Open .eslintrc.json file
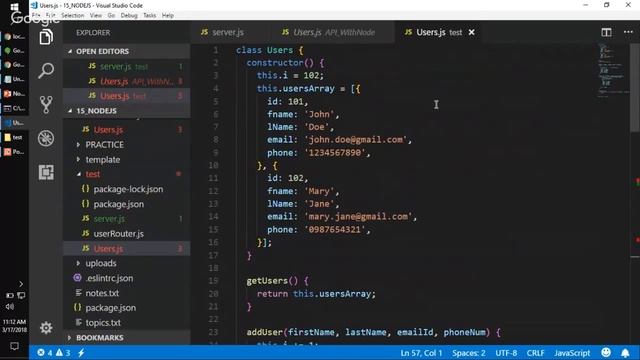 tap(127, 278)
